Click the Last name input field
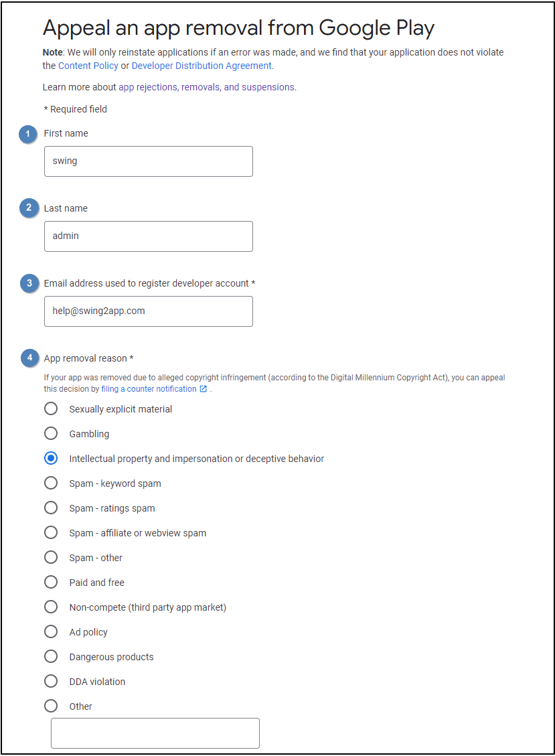The width and height of the screenshot is (555, 756). click(148, 236)
